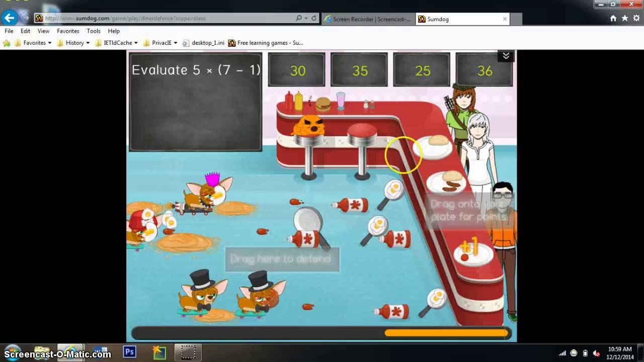Click the plate with sausages
644x362 pixels.
(x=446, y=183)
